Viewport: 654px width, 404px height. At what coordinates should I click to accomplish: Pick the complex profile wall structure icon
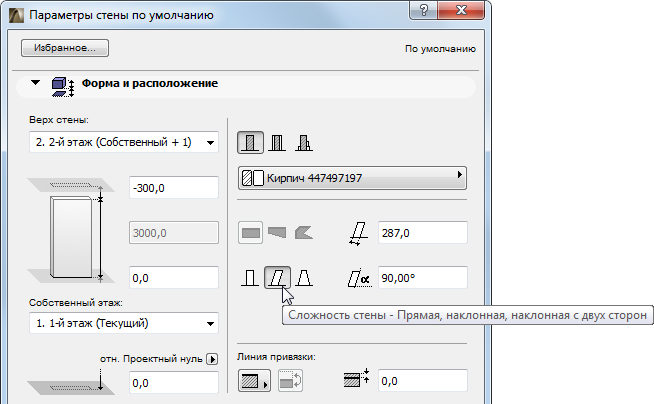pyautogui.click(x=304, y=143)
